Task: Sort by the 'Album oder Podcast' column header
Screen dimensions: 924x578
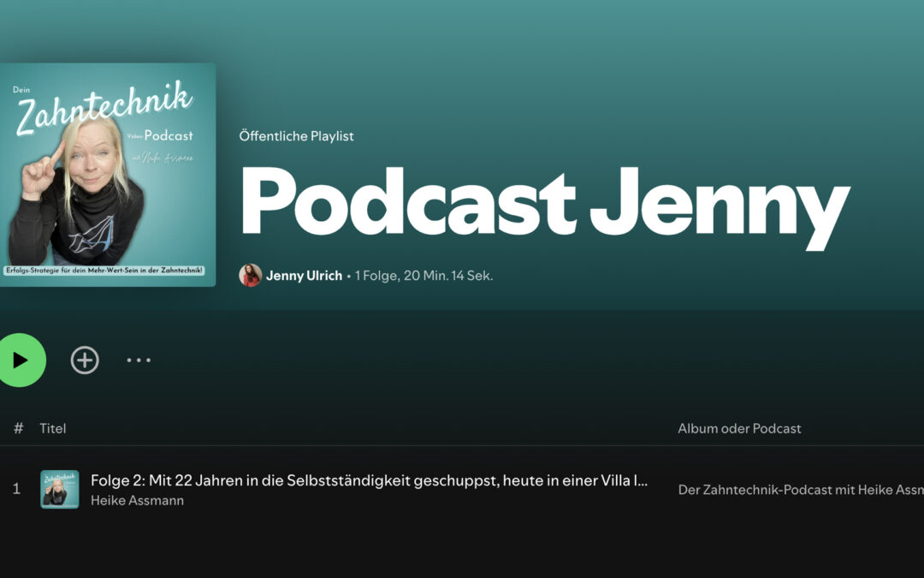Action: pyautogui.click(x=739, y=428)
